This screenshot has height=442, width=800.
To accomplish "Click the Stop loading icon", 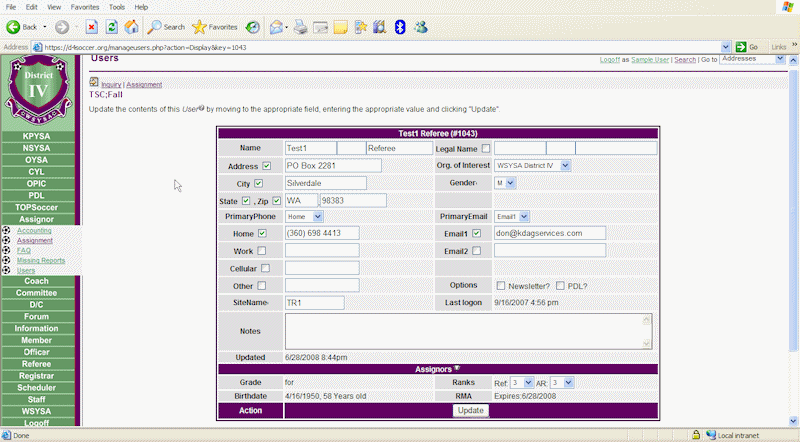I will click(x=91, y=27).
